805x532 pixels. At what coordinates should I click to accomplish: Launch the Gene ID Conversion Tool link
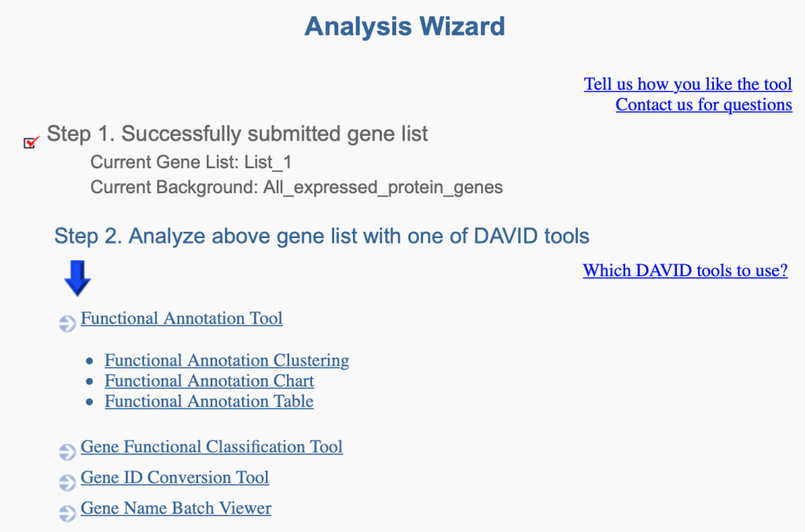pyautogui.click(x=175, y=478)
